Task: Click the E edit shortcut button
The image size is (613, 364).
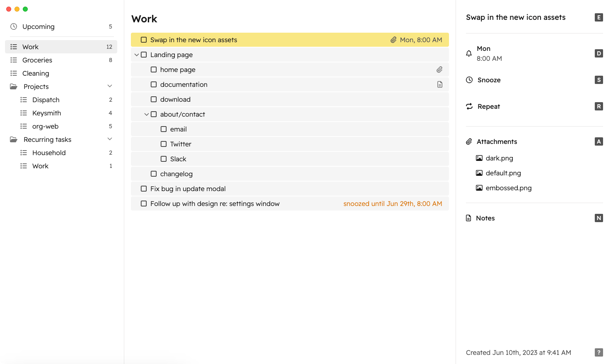Action: (599, 17)
